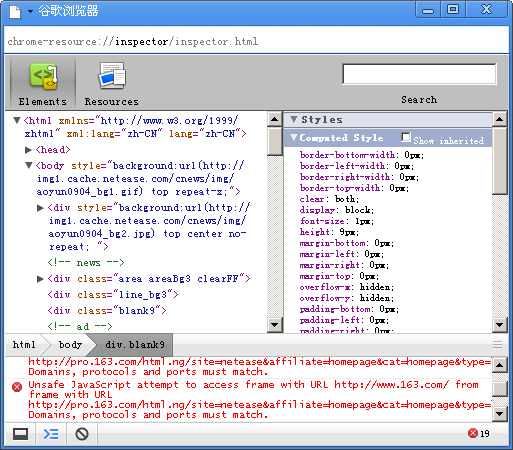Select the <!-- news --> comment node
The image size is (513, 450).
pyautogui.click(x=86, y=263)
